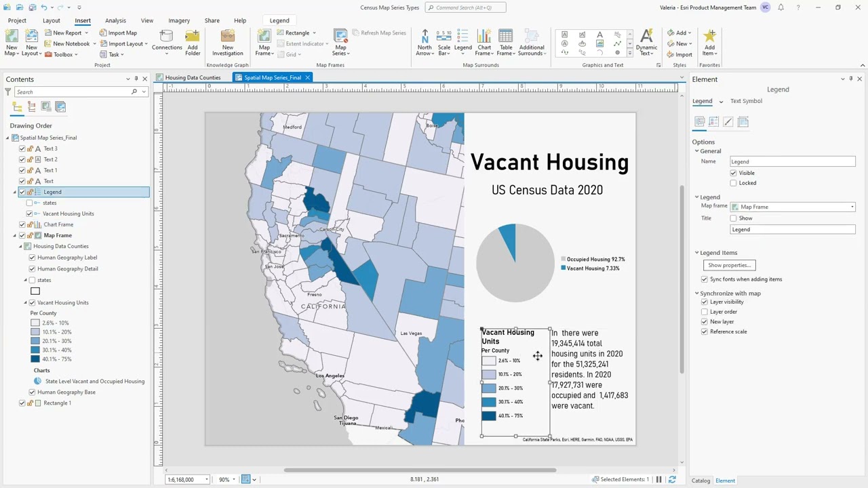Insert a North Arrow
The image size is (868, 488).
tap(425, 43)
